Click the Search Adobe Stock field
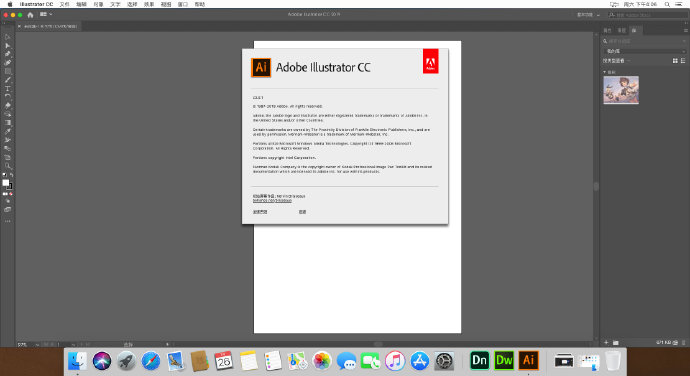Viewport: 690px width, 376px height. tap(648, 15)
